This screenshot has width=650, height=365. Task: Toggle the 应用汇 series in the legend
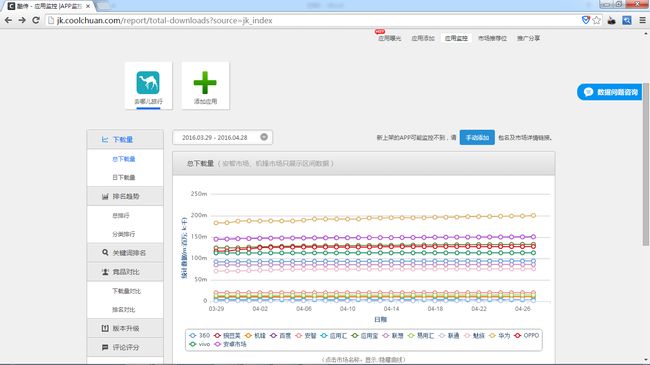(334, 335)
